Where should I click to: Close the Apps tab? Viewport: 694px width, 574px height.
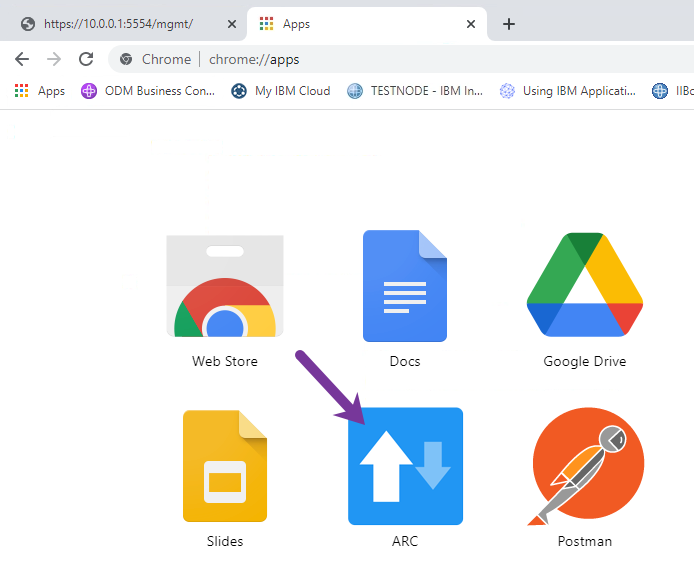tap(471, 24)
